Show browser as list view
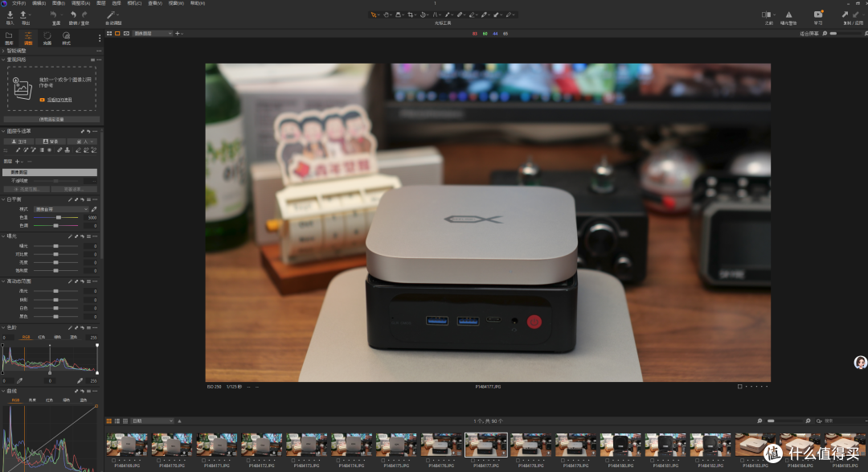Viewport: 868px width, 472px height. point(117,421)
